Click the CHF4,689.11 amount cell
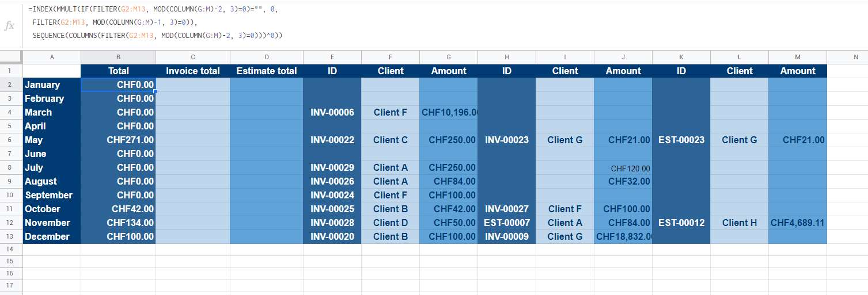The image size is (868, 295). [x=798, y=223]
